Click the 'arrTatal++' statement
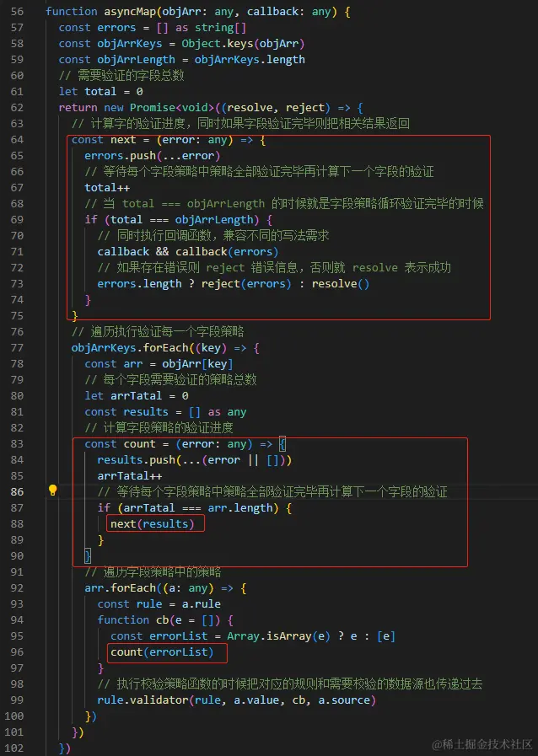 pyautogui.click(x=130, y=476)
